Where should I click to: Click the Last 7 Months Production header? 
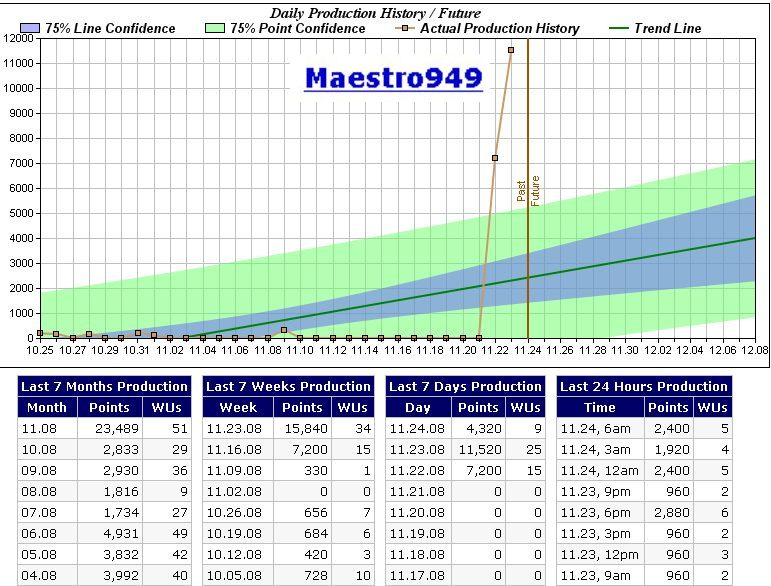(x=105, y=386)
